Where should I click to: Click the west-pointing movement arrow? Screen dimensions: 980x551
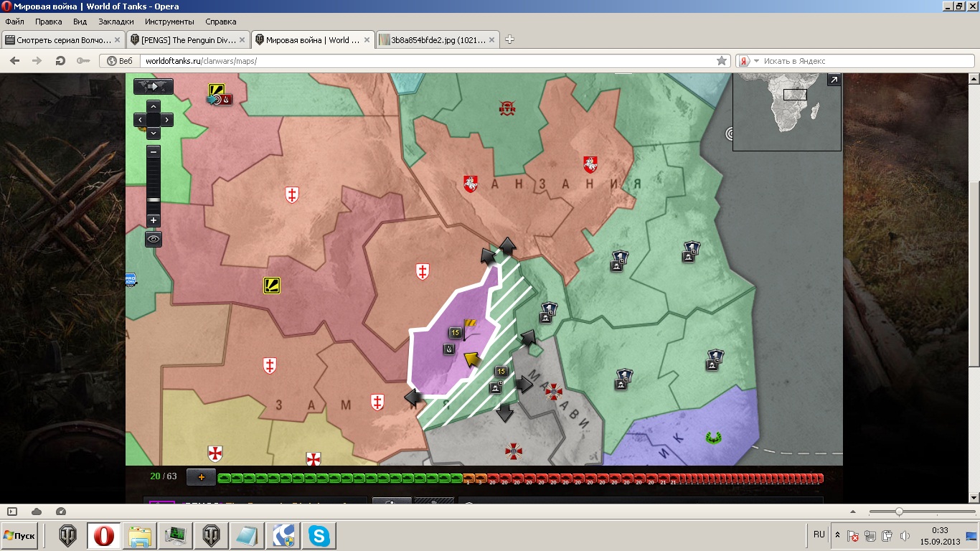pos(414,396)
